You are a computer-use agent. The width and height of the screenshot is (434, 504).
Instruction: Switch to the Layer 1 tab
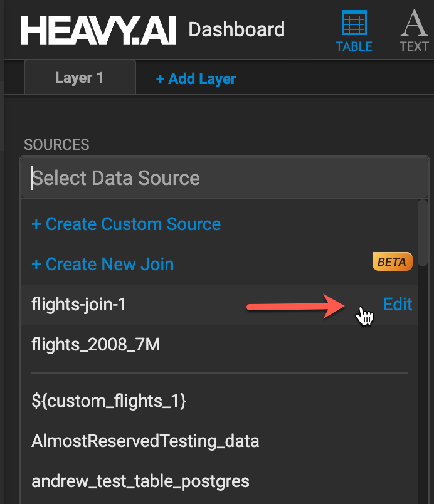tap(79, 78)
